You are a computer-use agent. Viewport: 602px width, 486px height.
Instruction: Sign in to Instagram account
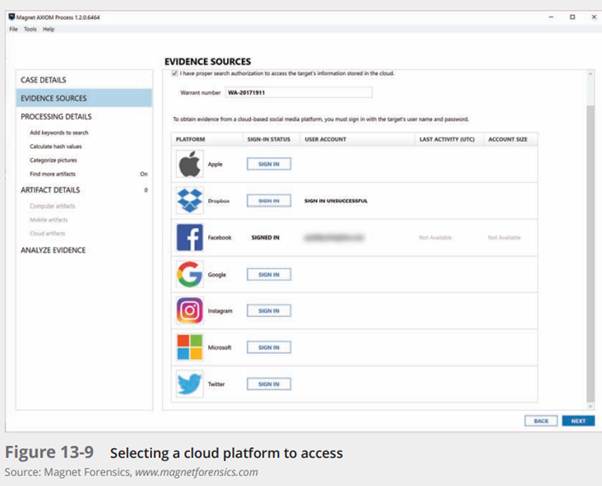(x=269, y=311)
